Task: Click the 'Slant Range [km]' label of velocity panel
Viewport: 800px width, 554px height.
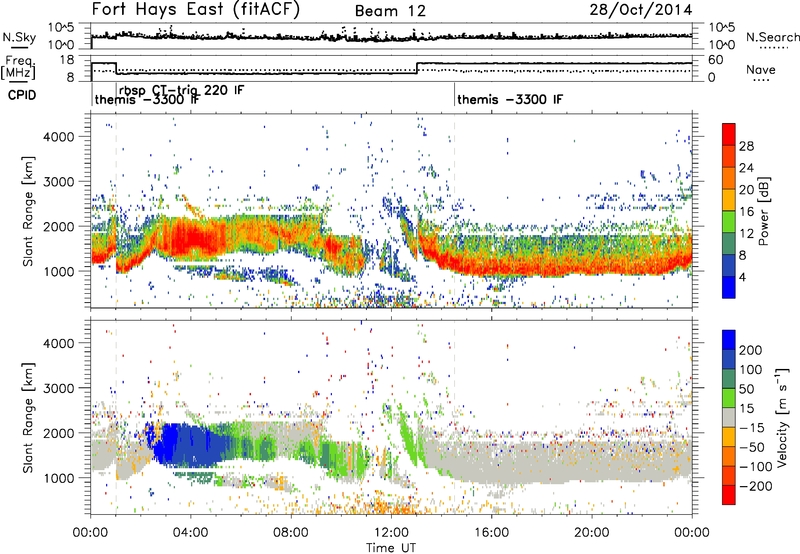Action: pos(28,418)
